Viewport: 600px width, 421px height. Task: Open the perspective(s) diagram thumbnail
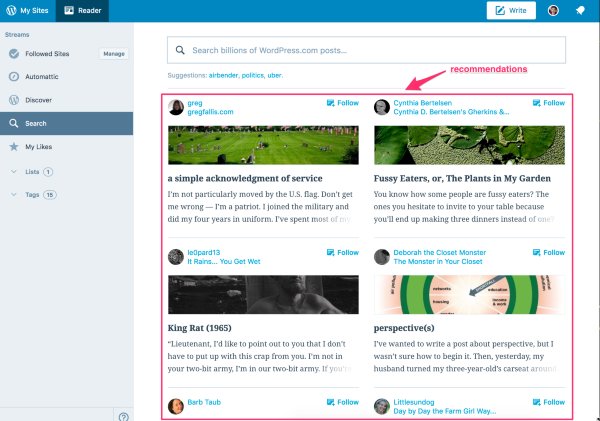click(469, 295)
